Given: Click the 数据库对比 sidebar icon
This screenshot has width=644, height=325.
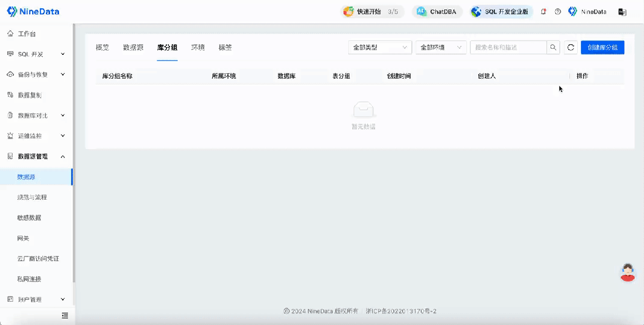Looking at the screenshot, I should click(10, 116).
